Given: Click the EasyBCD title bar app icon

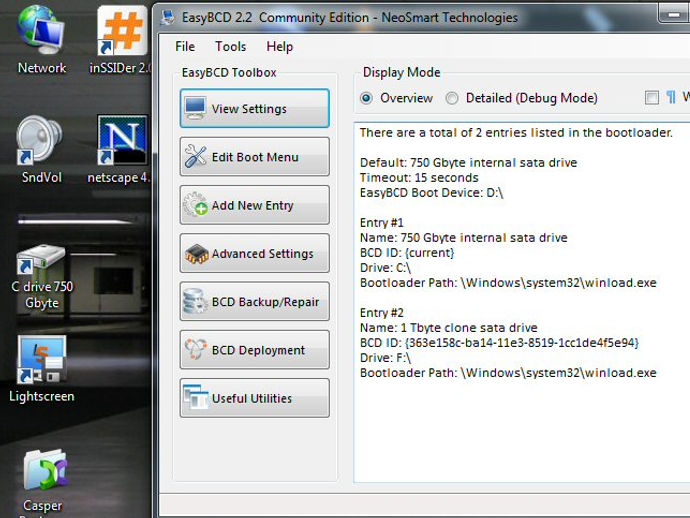Looking at the screenshot, I should 167,17.
